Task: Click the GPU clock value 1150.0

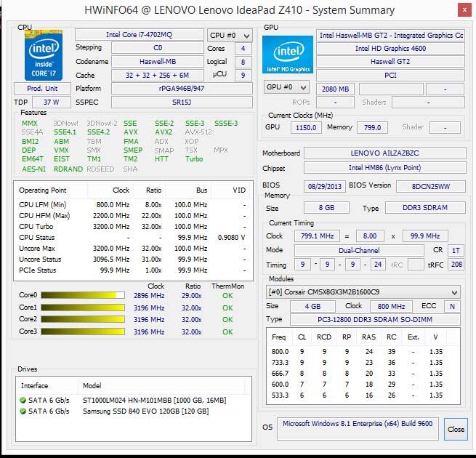Action: tap(306, 127)
